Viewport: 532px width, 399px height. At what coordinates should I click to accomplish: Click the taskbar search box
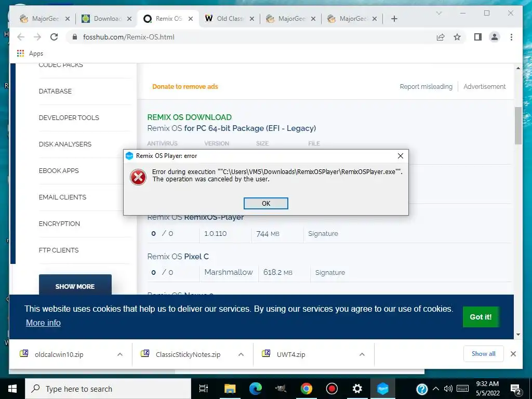tap(108, 389)
